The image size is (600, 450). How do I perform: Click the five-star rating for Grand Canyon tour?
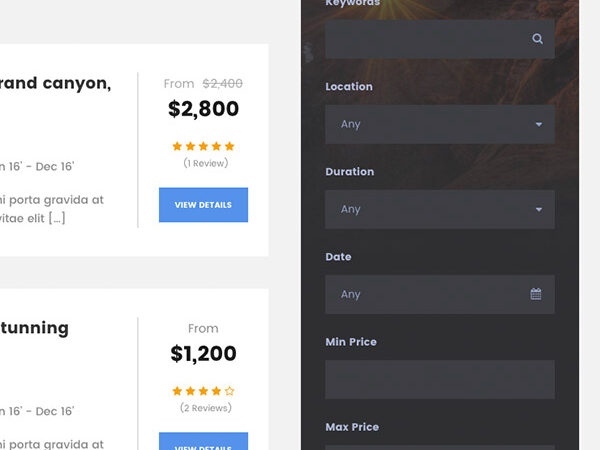point(203,146)
